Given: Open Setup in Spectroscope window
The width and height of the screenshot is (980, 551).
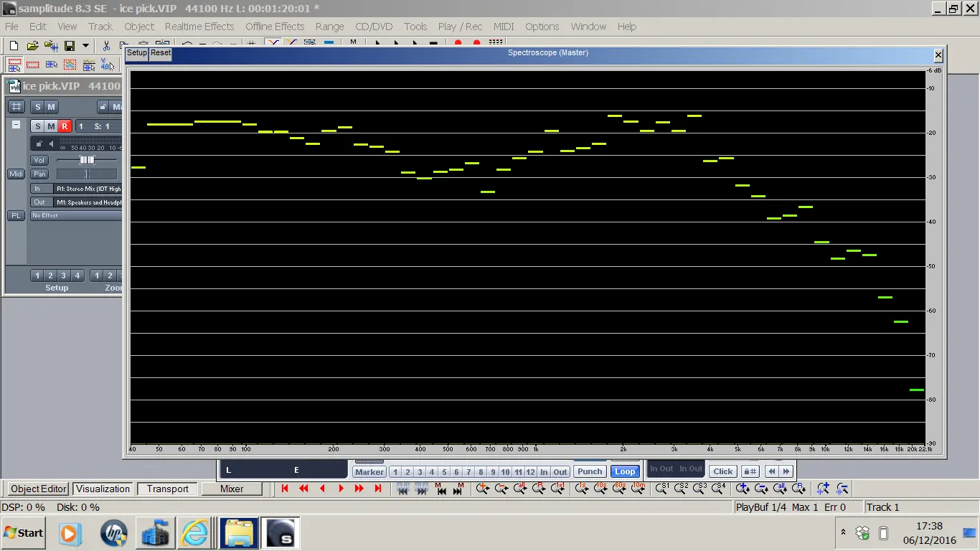Looking at the screenshot, I should 137,53.
